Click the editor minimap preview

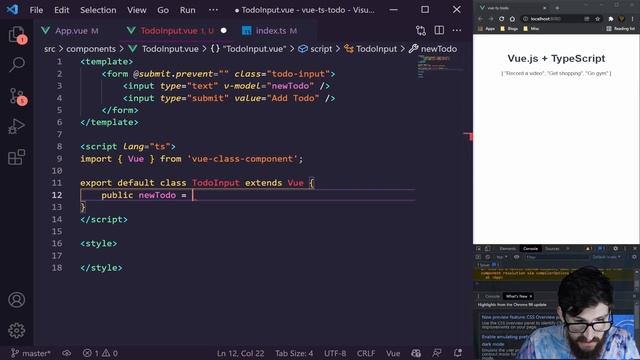(439, 67)
